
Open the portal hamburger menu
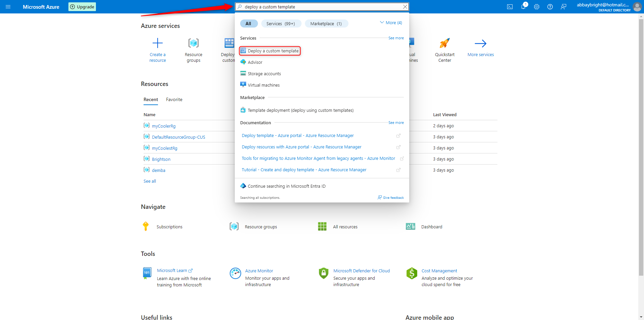[8, 7]
